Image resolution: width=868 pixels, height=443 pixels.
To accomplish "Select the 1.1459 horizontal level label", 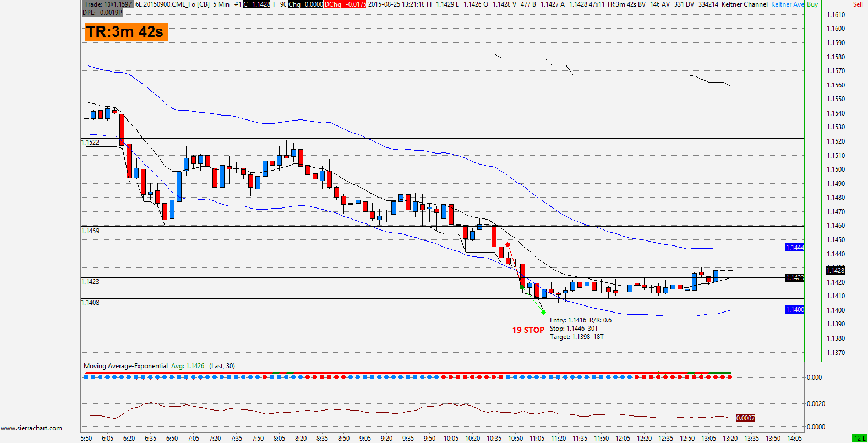I will click(90, 231).
